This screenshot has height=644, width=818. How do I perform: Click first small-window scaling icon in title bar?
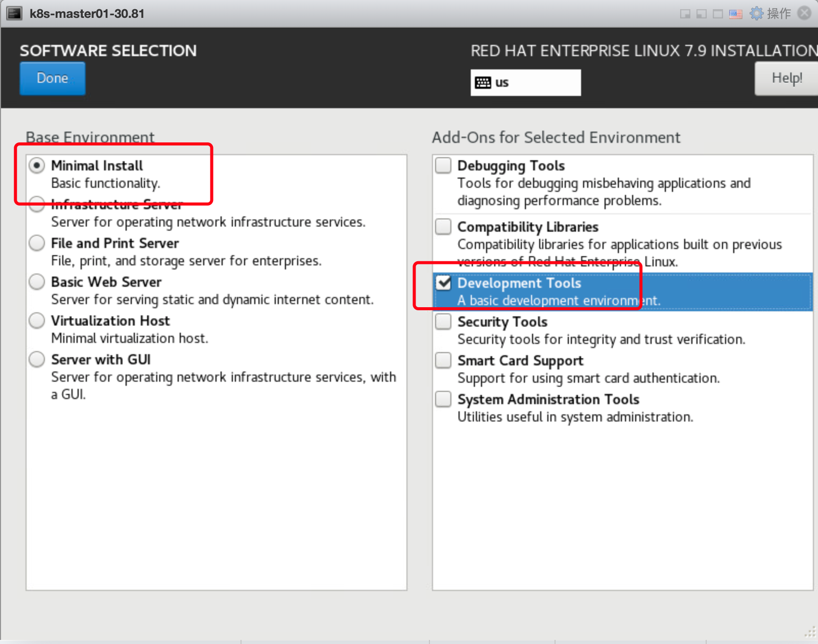coord(685,14)
